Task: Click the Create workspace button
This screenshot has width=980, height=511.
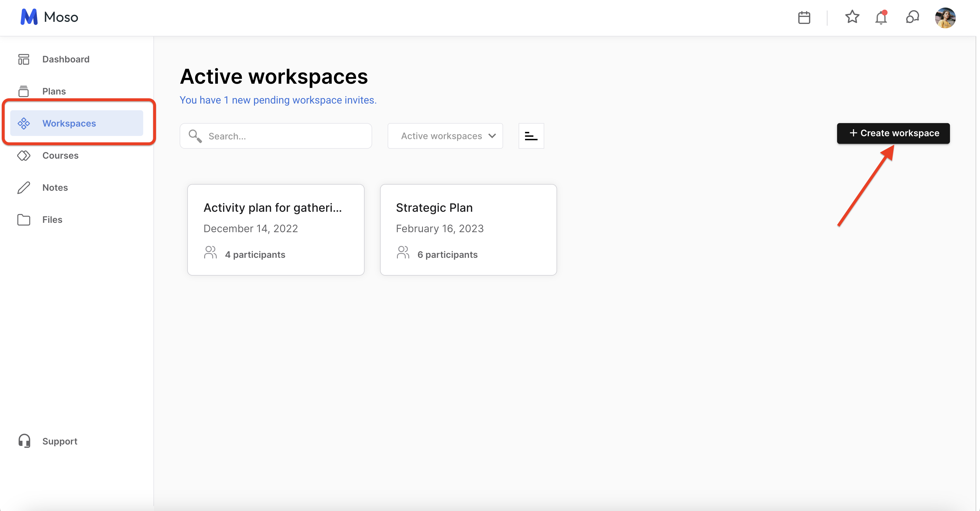Action: tap(893, 133)
